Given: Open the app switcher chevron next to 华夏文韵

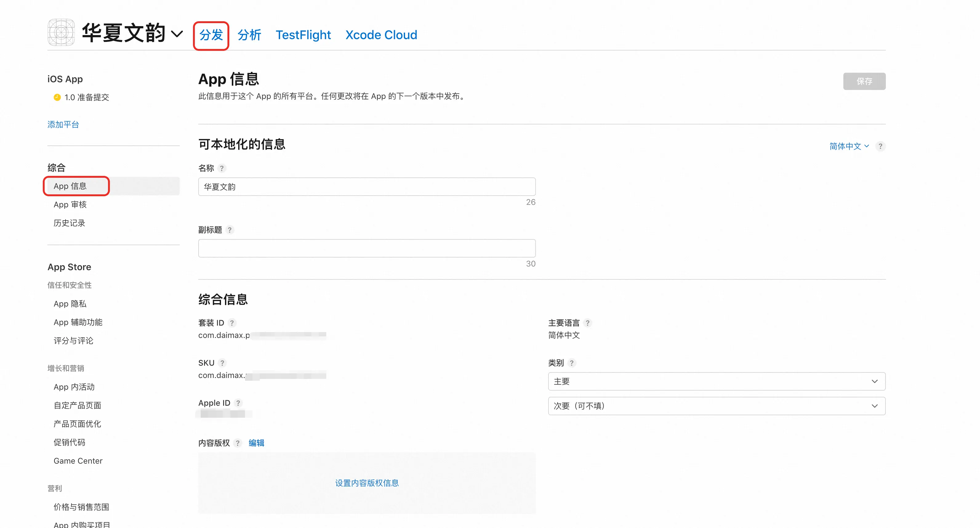Looking at the screenshot, I should 177,34.
